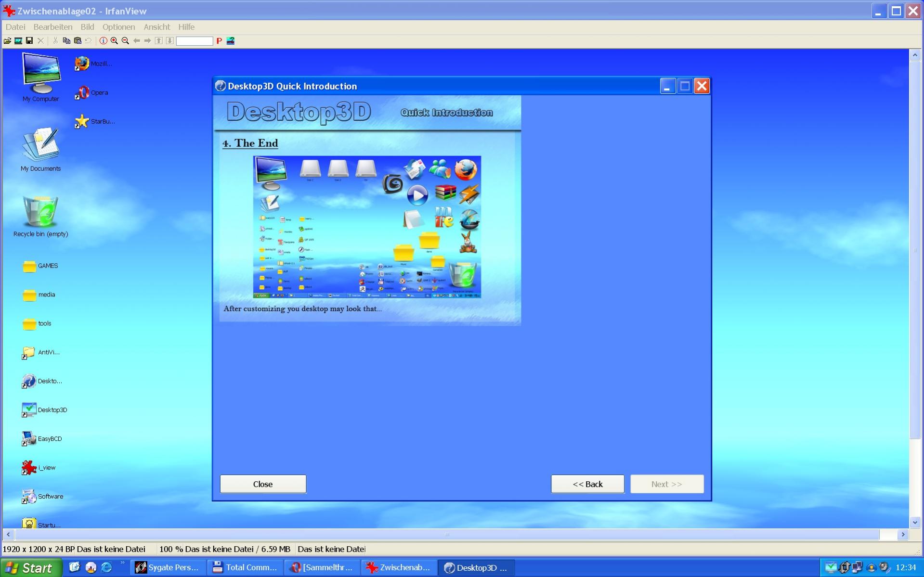Screen dimensions: 924x577
Task: Click the EasyBCD desktop shortcut
Action: (42, 439)
